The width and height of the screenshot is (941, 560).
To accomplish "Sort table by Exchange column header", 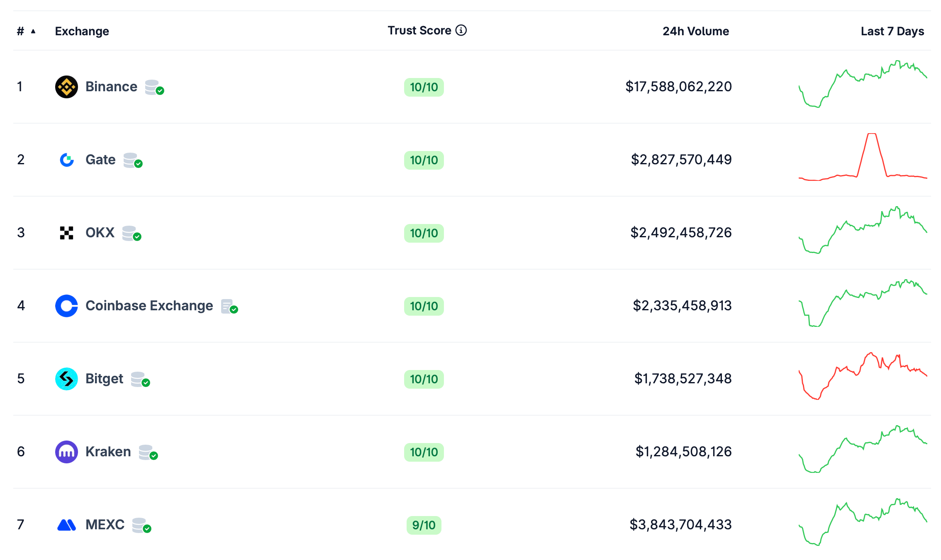I will tap(82, 31).
